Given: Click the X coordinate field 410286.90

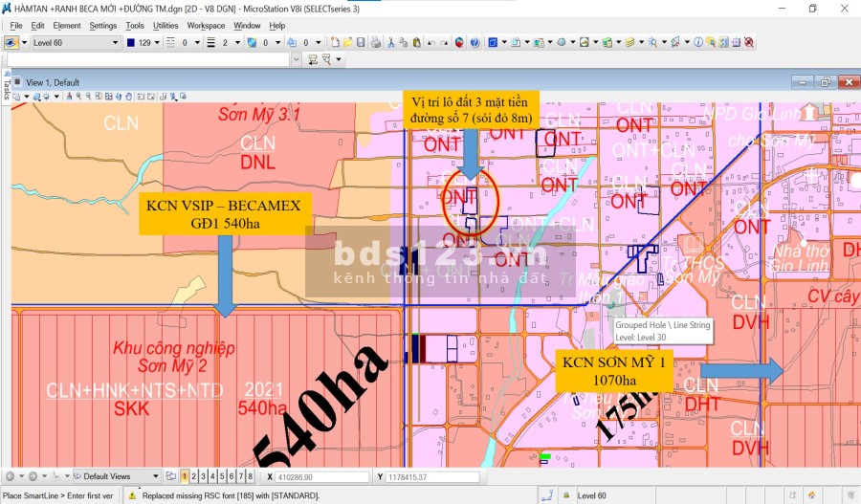Looking at the screenshot, I should [321, 477].
